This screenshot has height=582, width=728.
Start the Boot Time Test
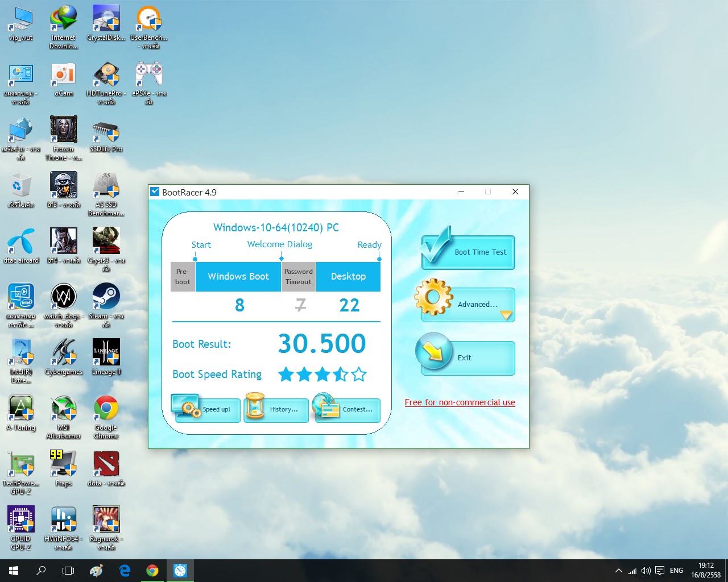(x=468, y=252)
